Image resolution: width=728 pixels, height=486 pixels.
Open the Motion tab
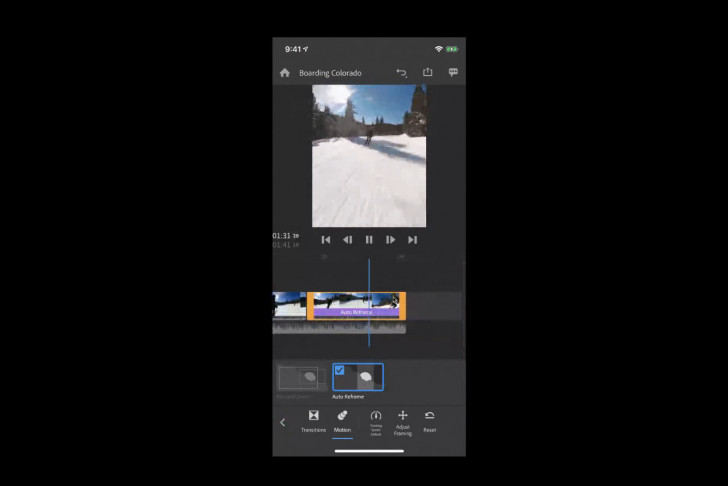pyautogui.click(x=343, y=421)
